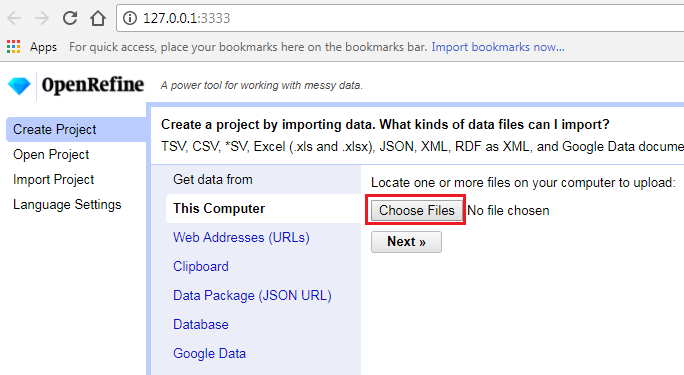Click the Apps bookmarks label
Screen dimensions: 684x375
coord(43,47)
